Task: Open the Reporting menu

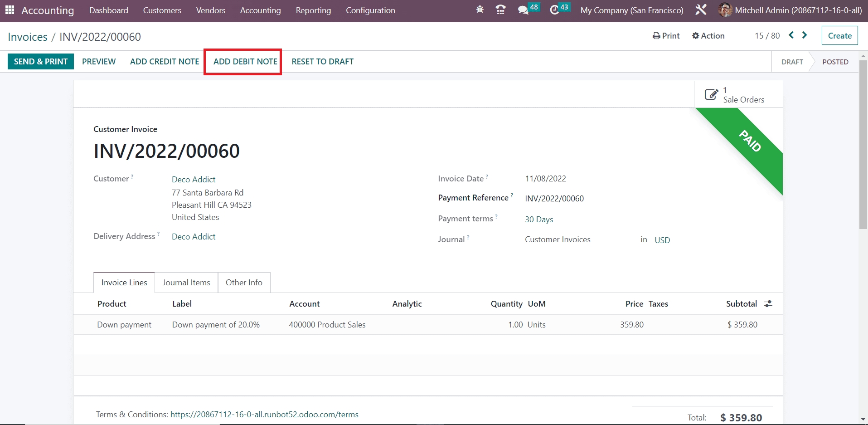Action: point(313,10)
